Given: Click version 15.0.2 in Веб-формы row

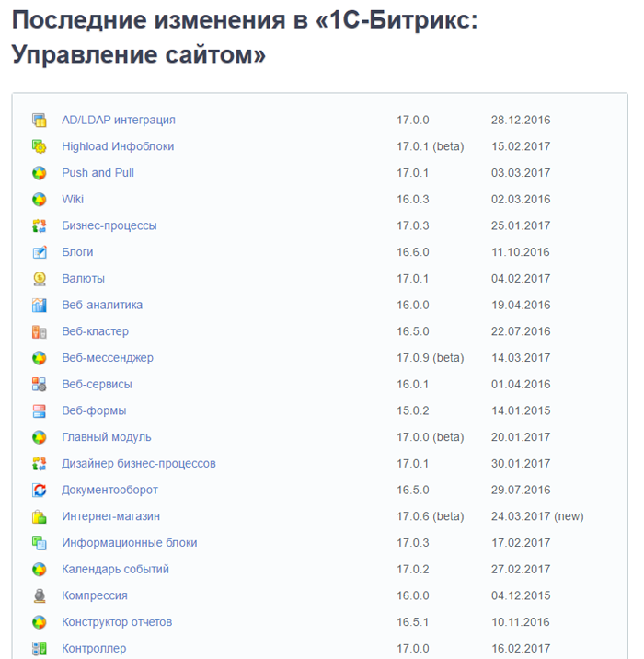Looking at the screenshot, I should [413, 411].
